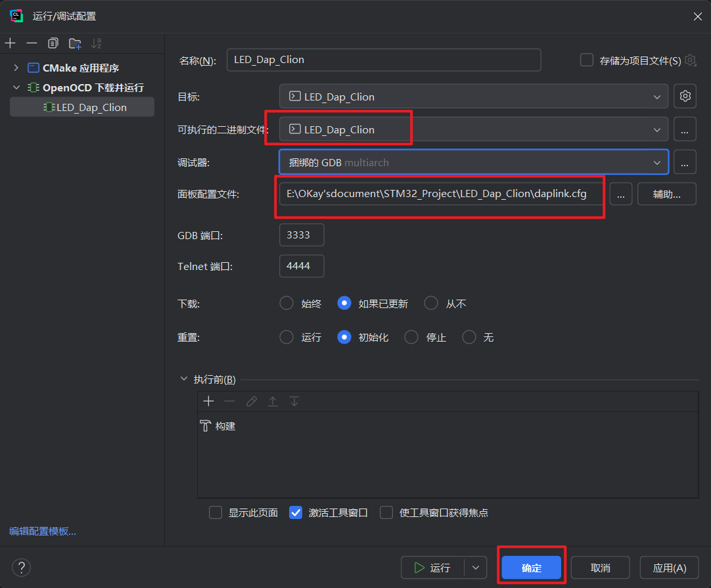Enable 使工具窗口获得焦点 checkbox
The image size is (711, 588).
386,512
